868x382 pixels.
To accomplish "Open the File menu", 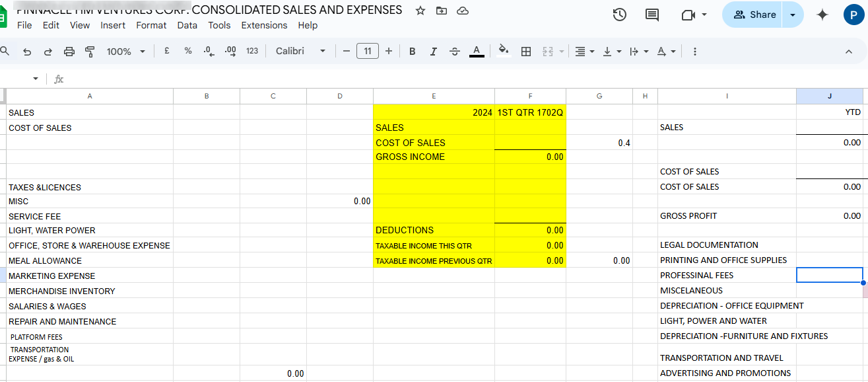I will point(24,25).
